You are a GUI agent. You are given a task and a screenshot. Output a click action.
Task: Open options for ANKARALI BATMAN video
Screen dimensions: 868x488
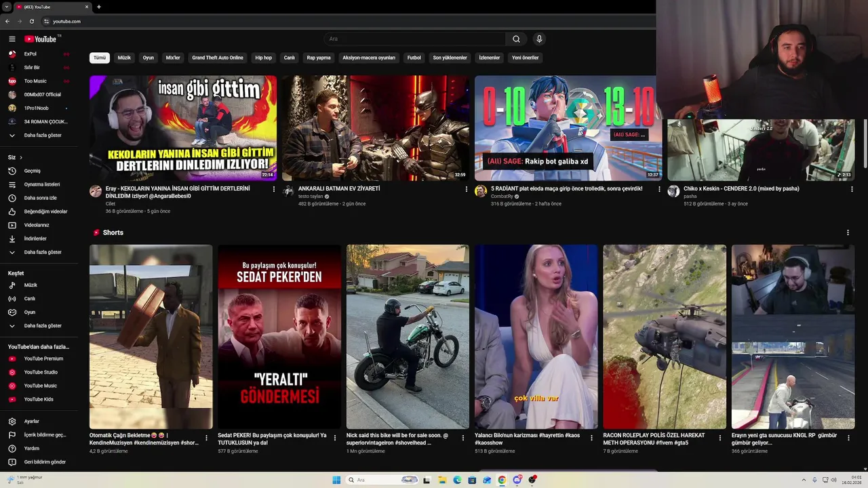[467, 189]
